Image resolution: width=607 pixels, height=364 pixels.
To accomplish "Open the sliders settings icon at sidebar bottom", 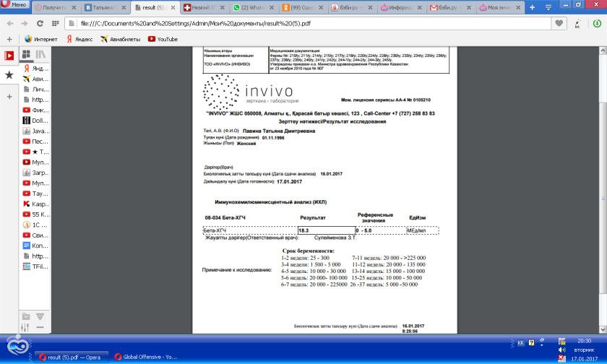I will tap(25, 327).
